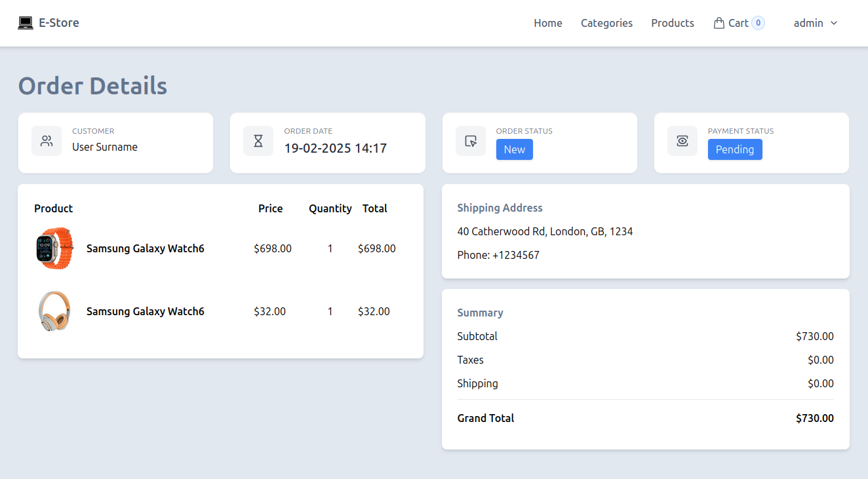This screenshot has height=479, width=868.
Task: Click the orange smartwatch product thumbnail
Action: [x=54, y=248]
